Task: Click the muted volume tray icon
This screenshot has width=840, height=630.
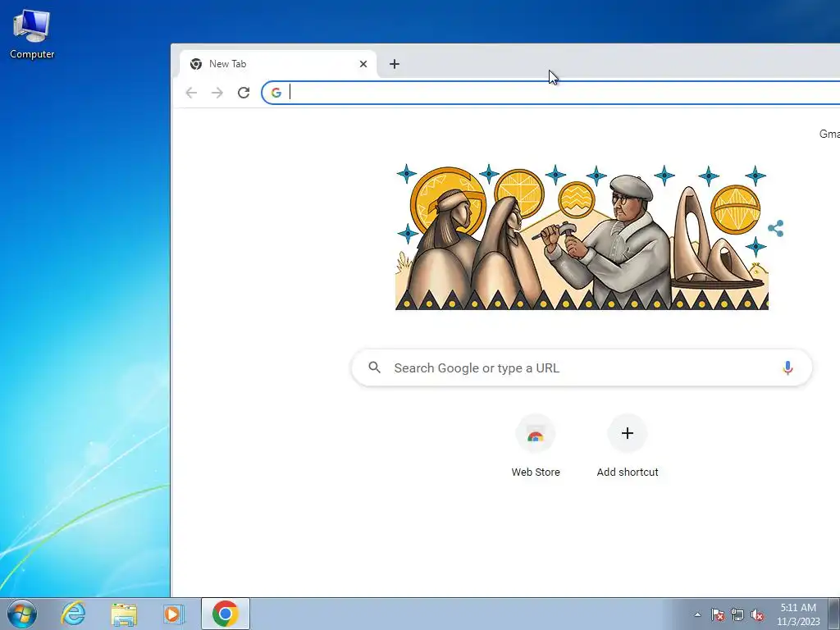Action: click(757, 614)
